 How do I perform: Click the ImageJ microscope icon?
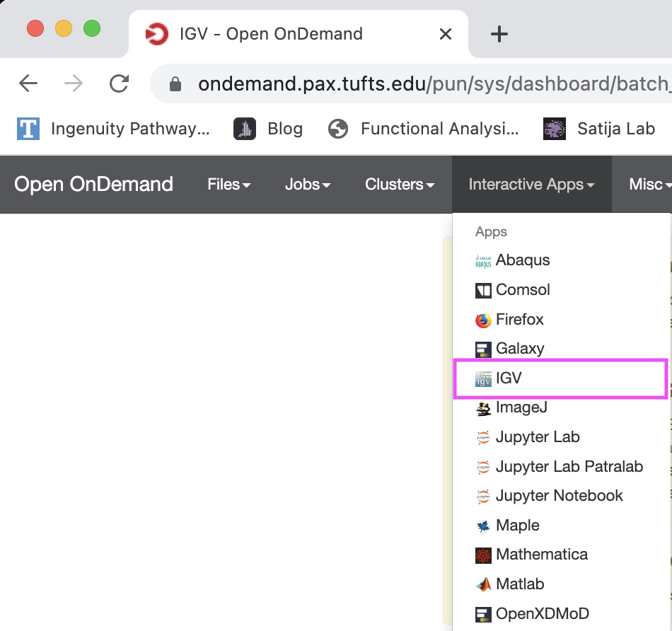click(483, 408)
